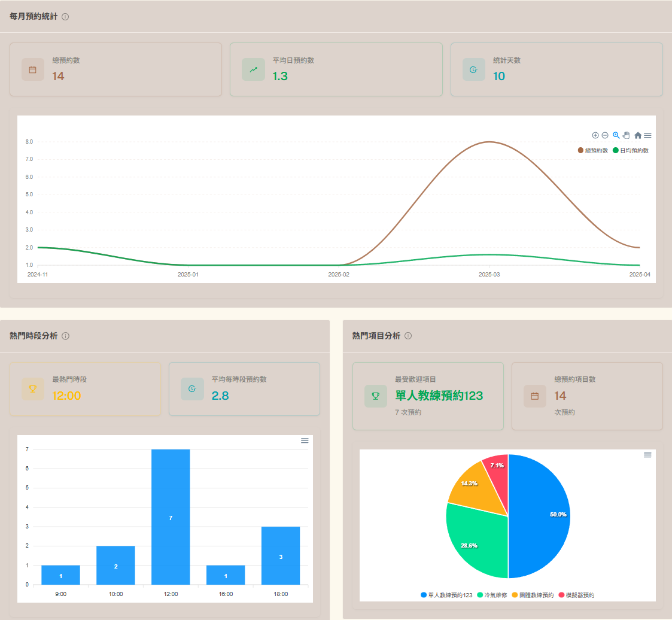Click the 最熱門時段 12:00 card
The height and width of the screenshot is (620, 672).
[85, 389]
